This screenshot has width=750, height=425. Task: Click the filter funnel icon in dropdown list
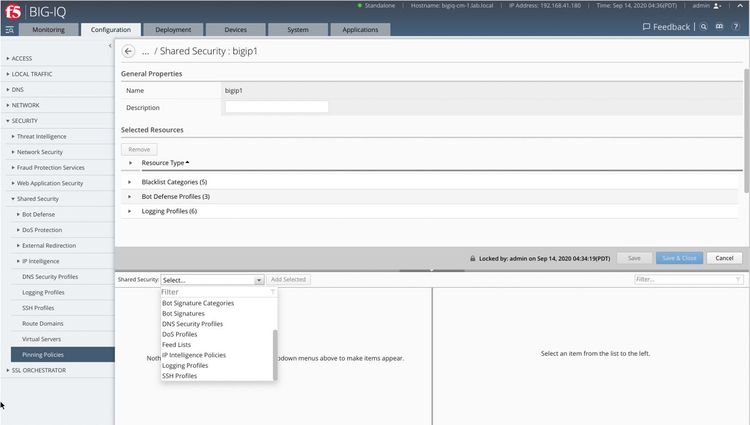click(x=273, y=292)
